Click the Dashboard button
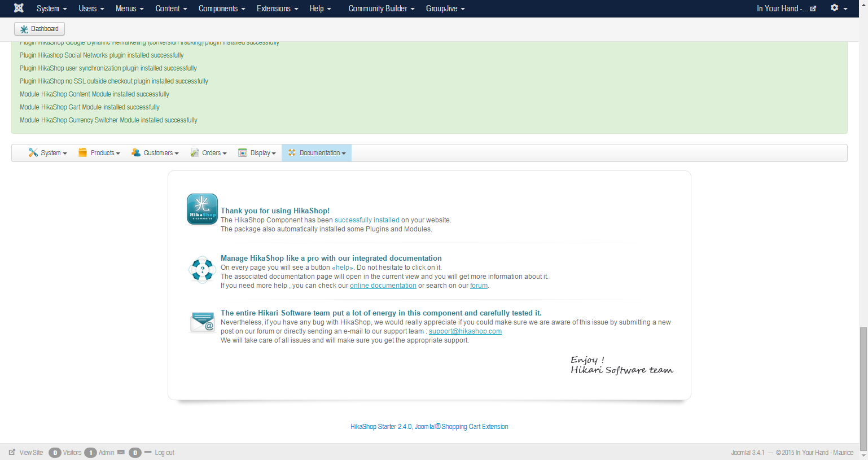The image size is (868, 460). 40,29
